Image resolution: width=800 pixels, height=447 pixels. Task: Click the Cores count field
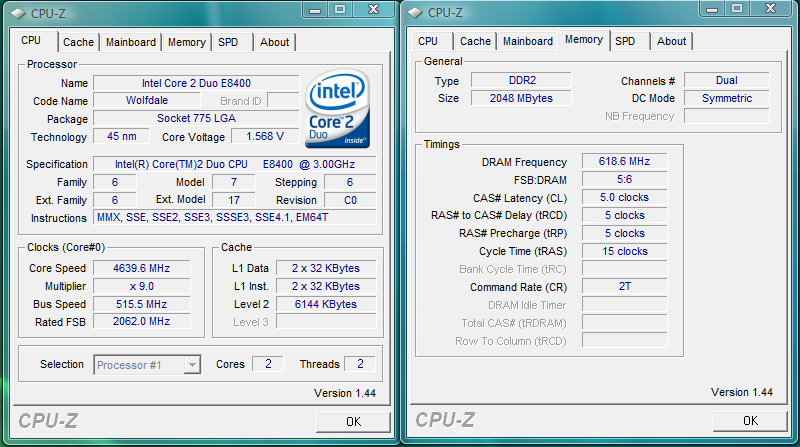(x=268, y=364)
